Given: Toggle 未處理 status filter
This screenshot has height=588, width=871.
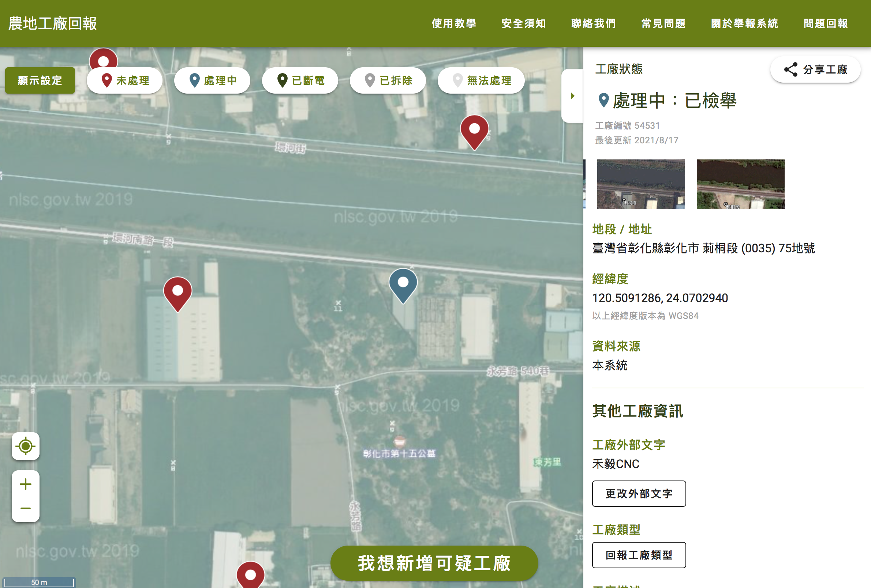Looking at the screenshot, I should click(x=124, y=80).
